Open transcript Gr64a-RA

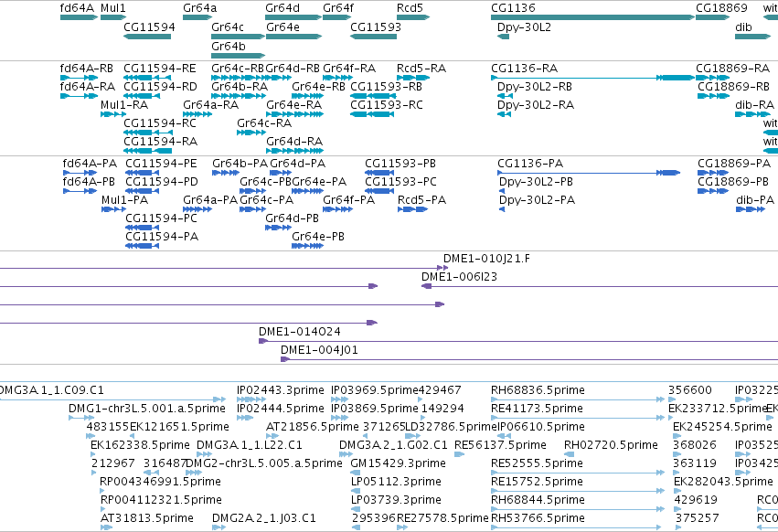[211, 105]
